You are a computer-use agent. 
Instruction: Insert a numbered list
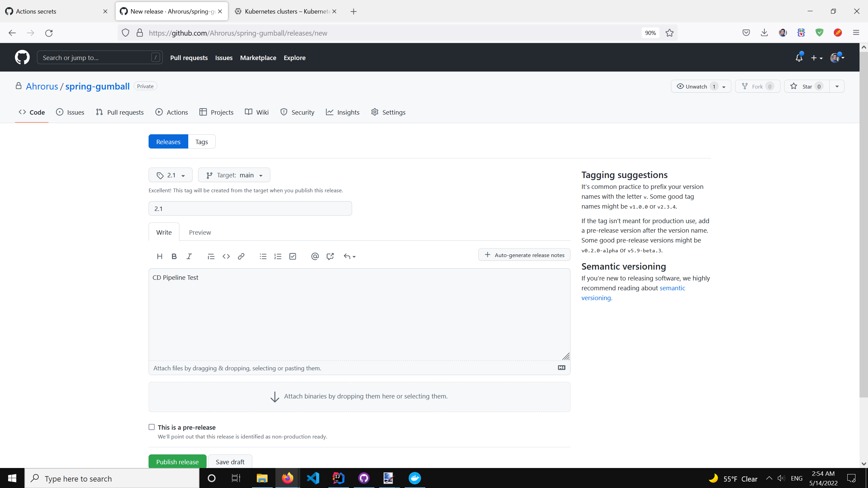point(278,256)
